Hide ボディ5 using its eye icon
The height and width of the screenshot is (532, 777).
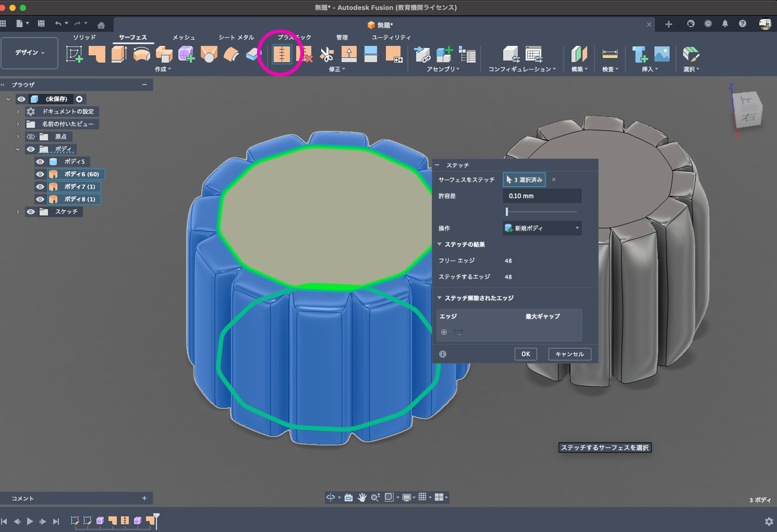(40, 162)
